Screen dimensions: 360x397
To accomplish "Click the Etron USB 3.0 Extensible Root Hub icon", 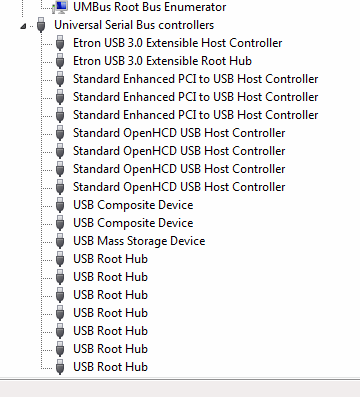I will [x=60, y=61].
